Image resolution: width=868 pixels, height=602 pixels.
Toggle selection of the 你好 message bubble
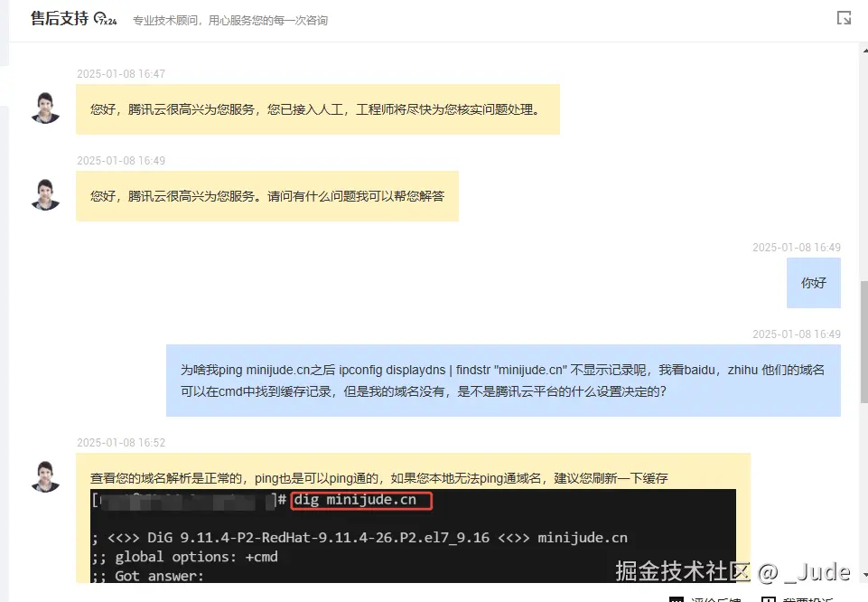(x=812, y=283)
